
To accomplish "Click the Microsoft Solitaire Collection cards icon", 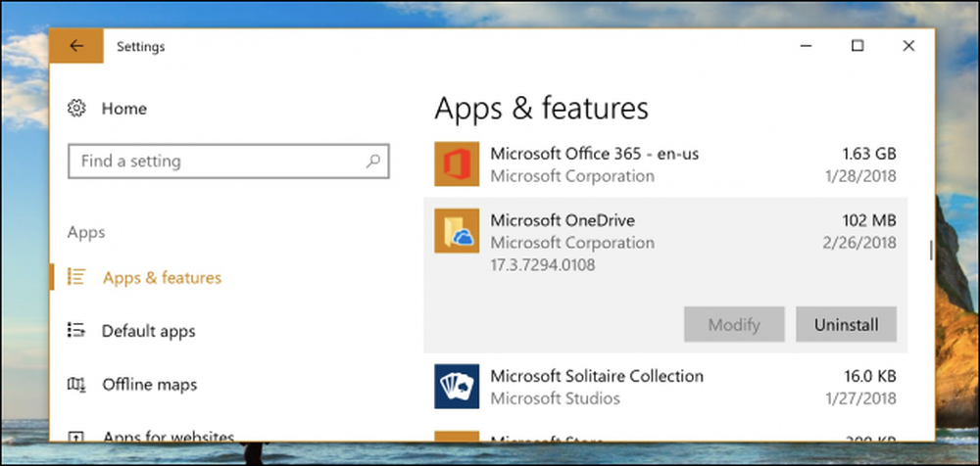I will [457, 387].
